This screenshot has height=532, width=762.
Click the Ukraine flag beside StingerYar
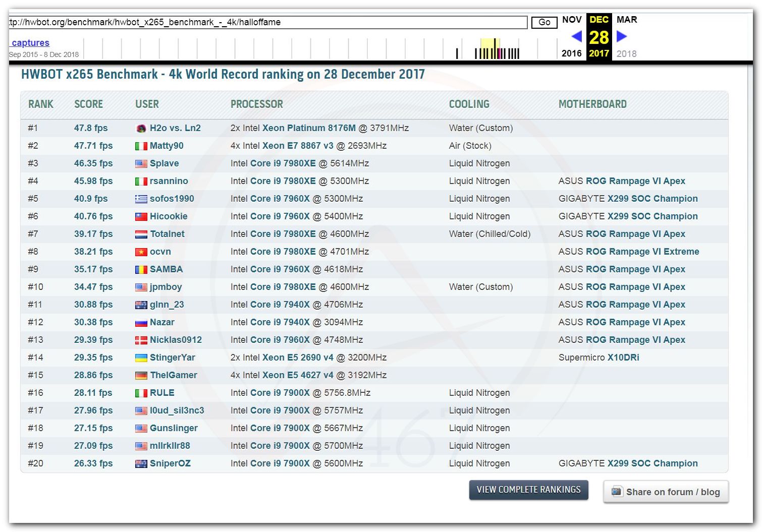click(x=141, y=358)
